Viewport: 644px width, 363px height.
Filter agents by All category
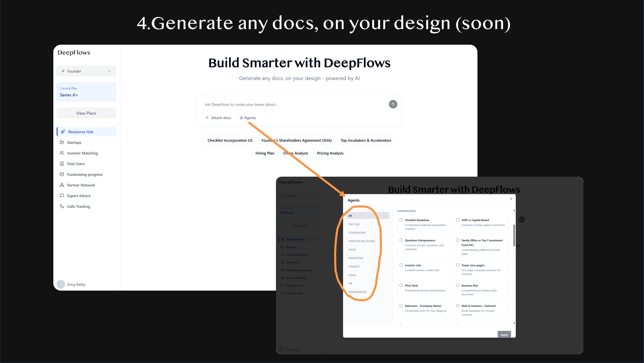coord(368,216)
